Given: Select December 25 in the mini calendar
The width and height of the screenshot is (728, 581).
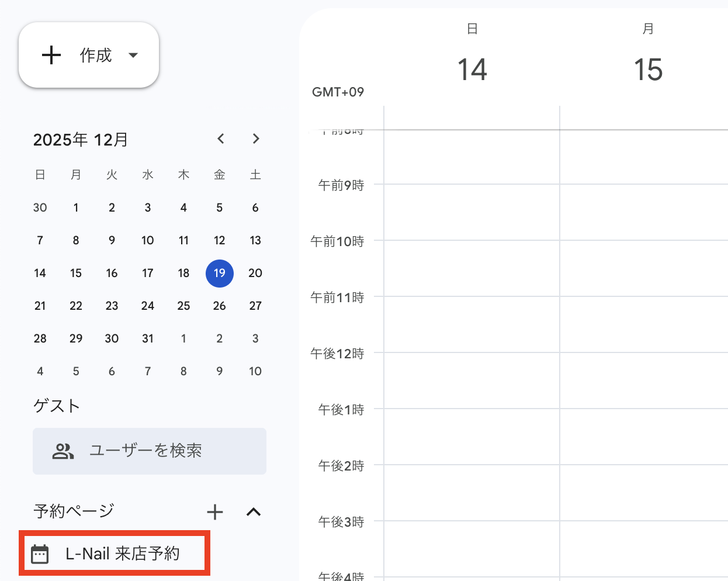Looking at the screenshot, I should coord(183,306).
